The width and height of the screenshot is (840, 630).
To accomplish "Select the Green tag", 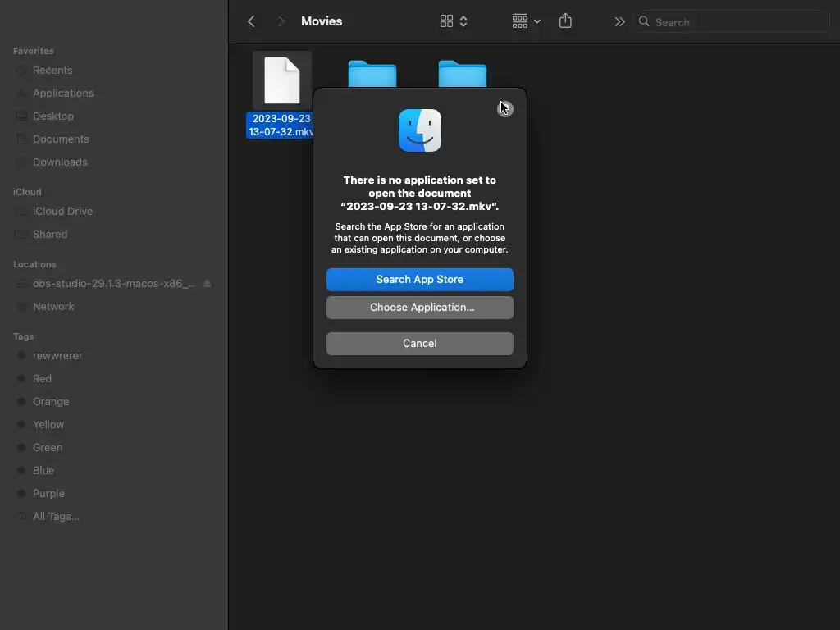I will [47, 448].
